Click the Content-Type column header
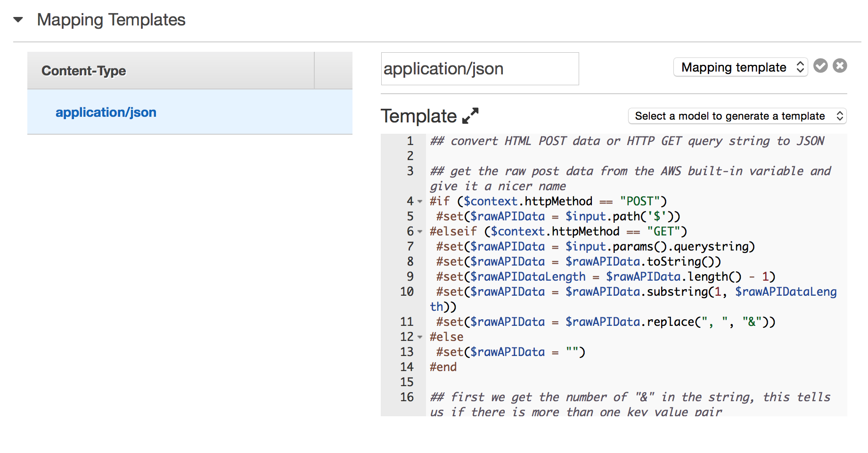The width and height of the screenshot is (868, 453). click(x=83, y=70)
